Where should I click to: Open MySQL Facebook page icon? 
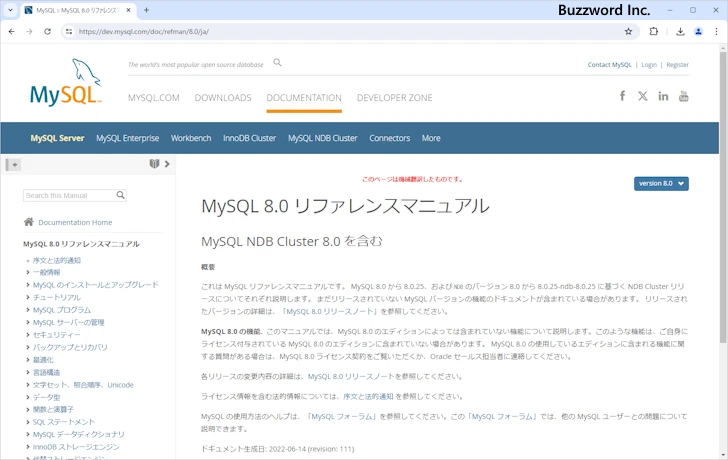click(x=622, y=96)
